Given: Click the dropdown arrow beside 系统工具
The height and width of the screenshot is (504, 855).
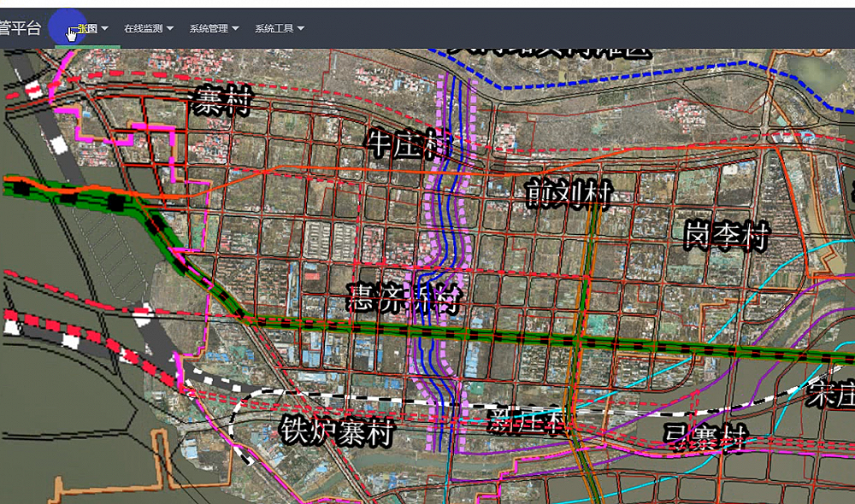Looking at the screenshot, I should coord(301,28).
